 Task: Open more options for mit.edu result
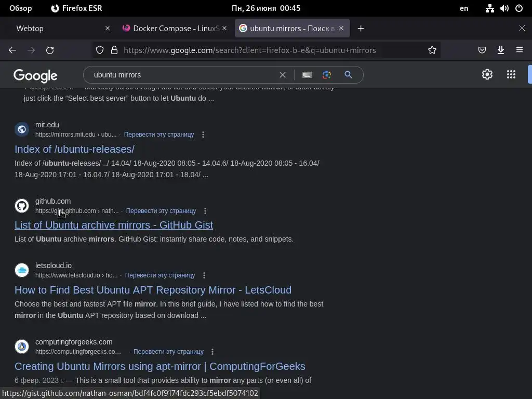point(203,135)
